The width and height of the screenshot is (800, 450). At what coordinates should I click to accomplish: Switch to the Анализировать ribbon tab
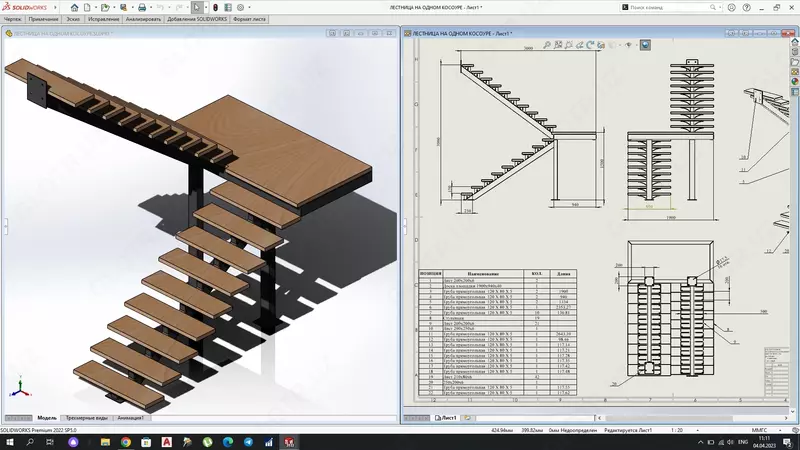point(141,19)
